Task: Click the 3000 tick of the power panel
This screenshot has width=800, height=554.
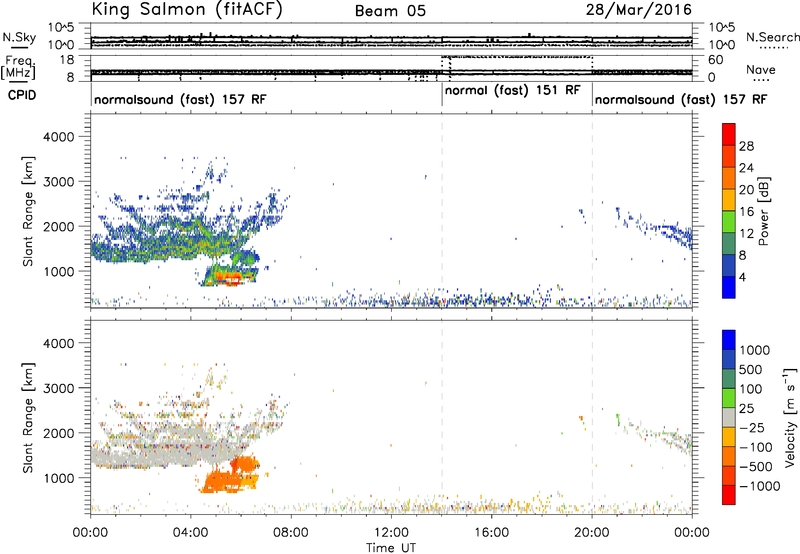Action: [x=58, y=182]
